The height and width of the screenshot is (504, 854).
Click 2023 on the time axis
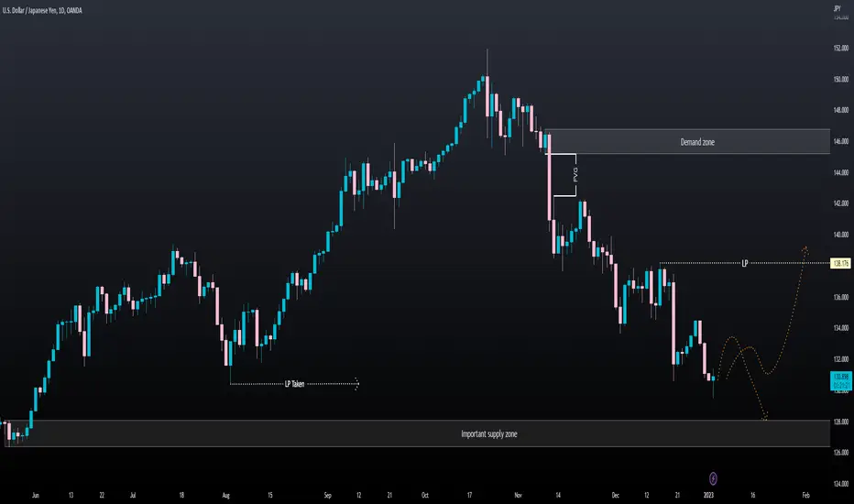(x=708, y=495)
